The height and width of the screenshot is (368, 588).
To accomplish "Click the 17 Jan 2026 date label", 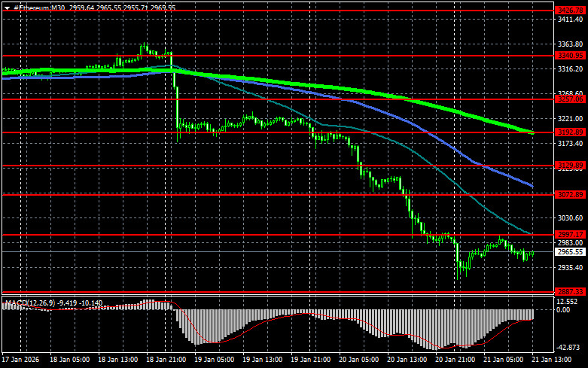I will pos(20,360).
